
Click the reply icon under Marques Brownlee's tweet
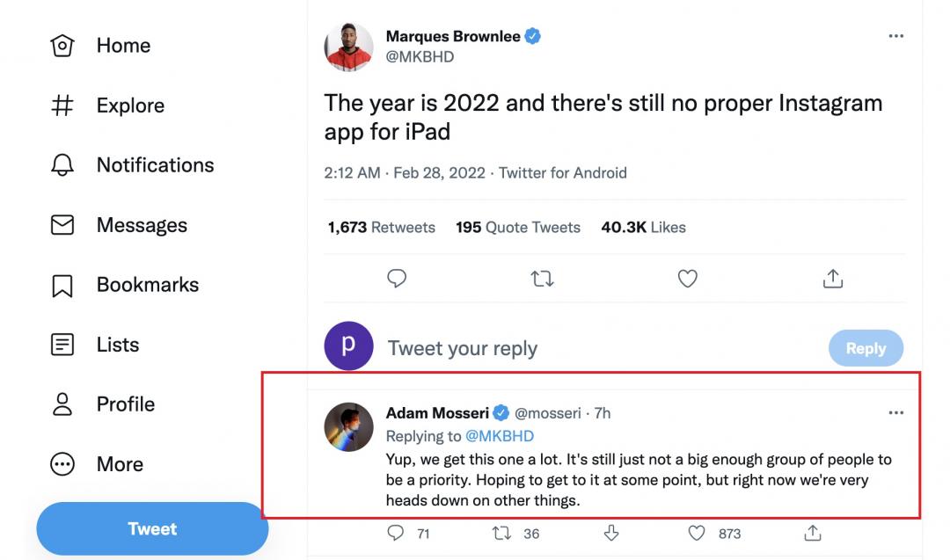397,279
